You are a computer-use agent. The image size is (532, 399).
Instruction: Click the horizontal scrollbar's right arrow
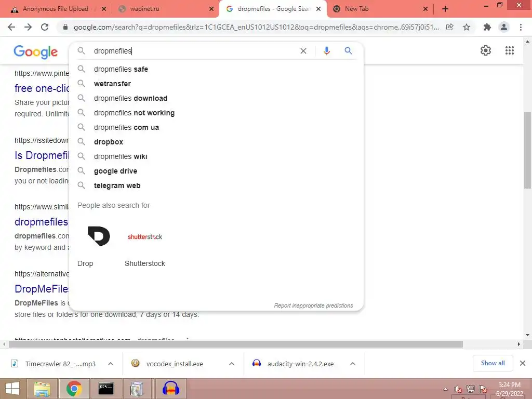[518, 344]
